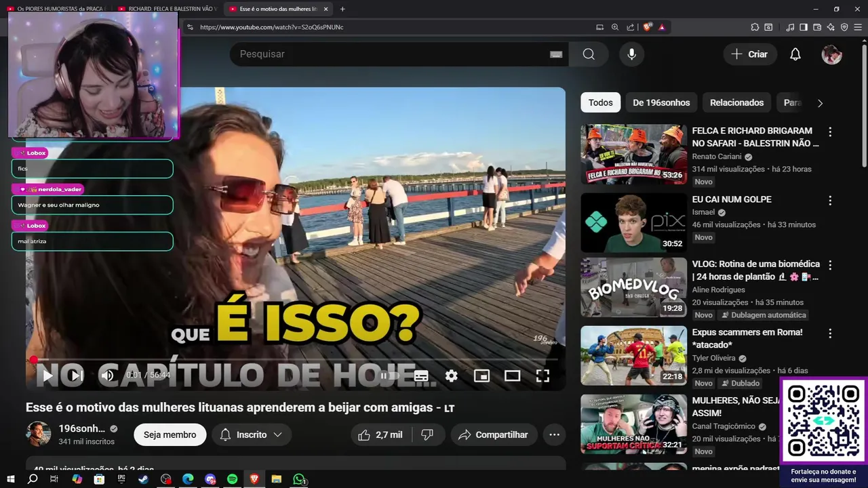
Task: Click the video progress bar
Action: click(296, 359)
